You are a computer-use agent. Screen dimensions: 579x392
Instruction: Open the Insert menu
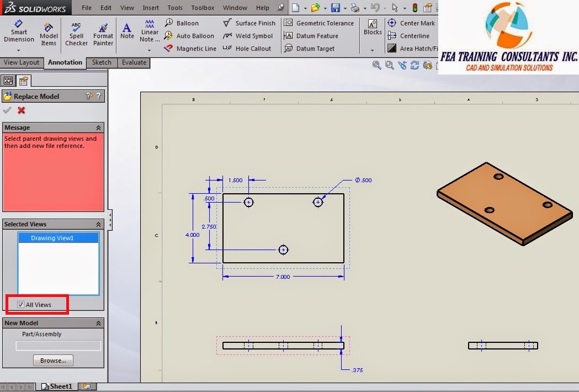151,8
